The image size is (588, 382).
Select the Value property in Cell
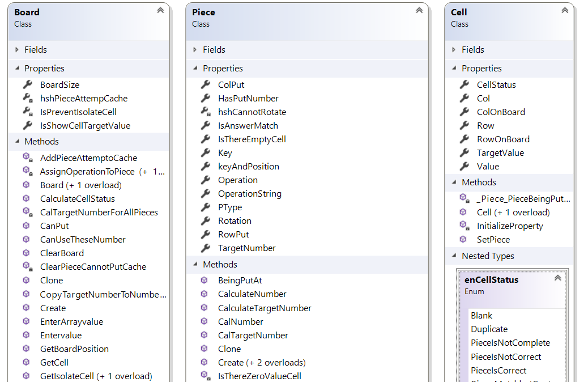coord(488,166)
